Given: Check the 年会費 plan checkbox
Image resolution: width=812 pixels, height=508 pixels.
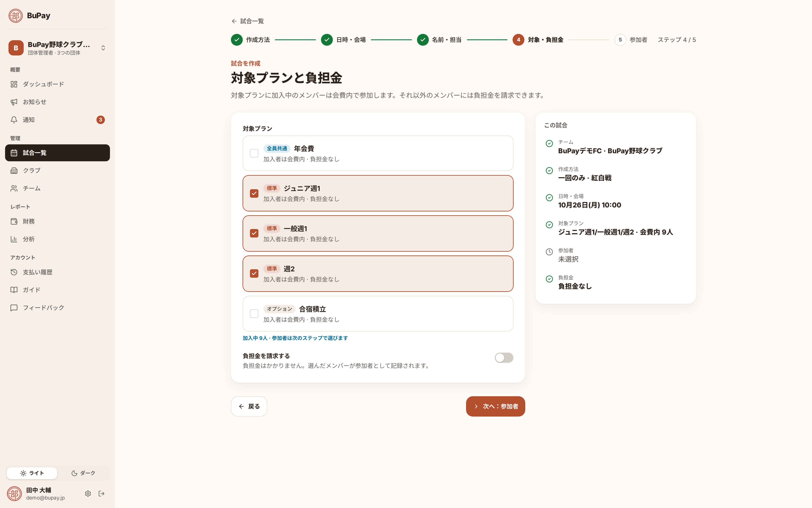Looking at the screenshot, I should click(254, 153).
